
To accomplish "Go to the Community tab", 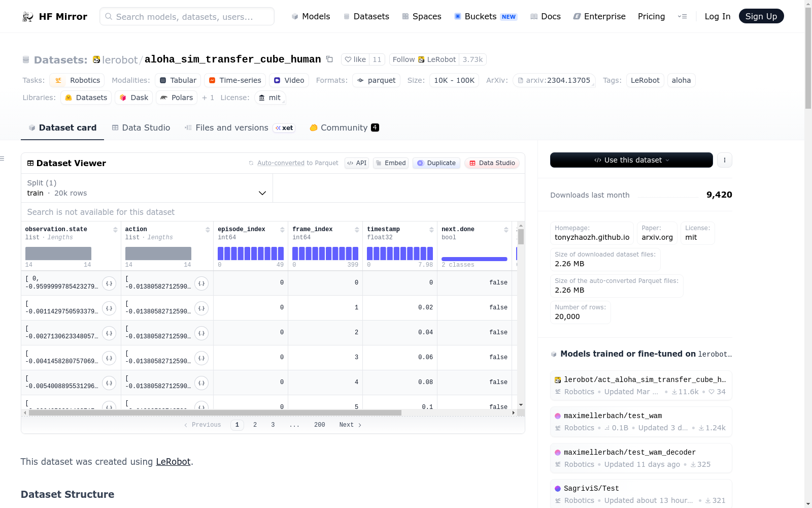I will 345,128.
